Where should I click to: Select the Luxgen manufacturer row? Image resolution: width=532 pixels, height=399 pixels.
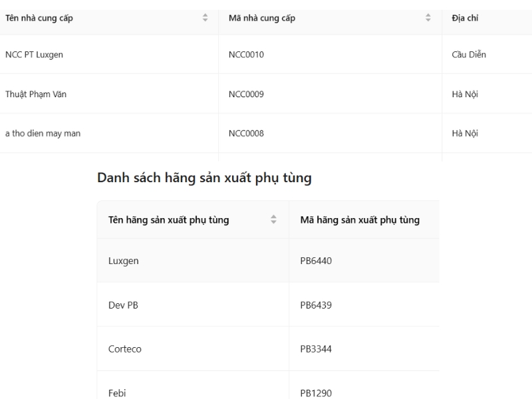click(x=124, y=261)
